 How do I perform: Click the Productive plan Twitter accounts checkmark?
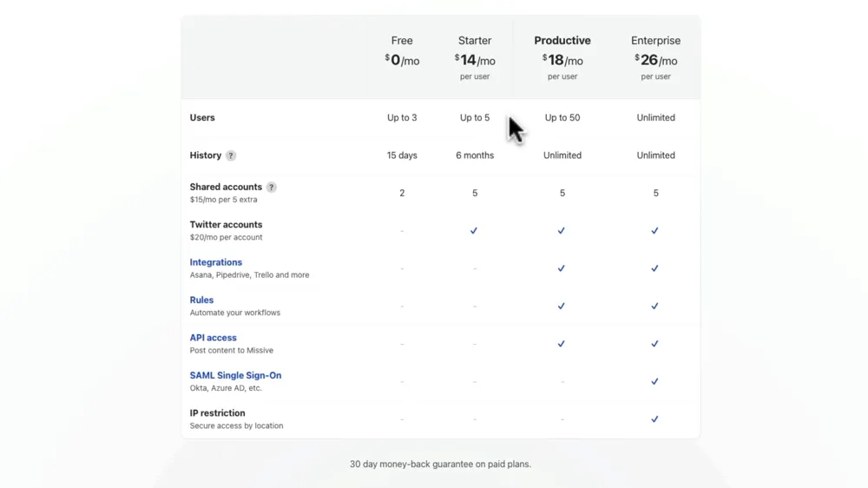pyautogui.click(x=562, y=231)
